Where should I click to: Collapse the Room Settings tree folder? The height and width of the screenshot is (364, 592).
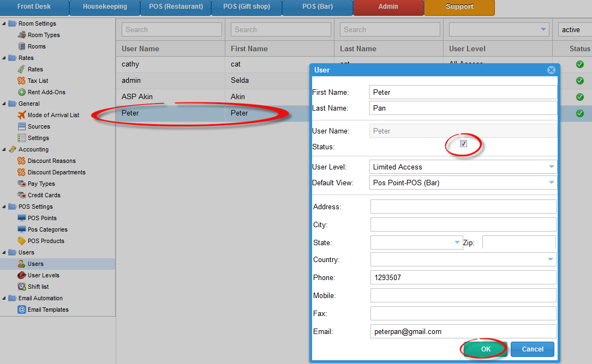click(5, 23)
